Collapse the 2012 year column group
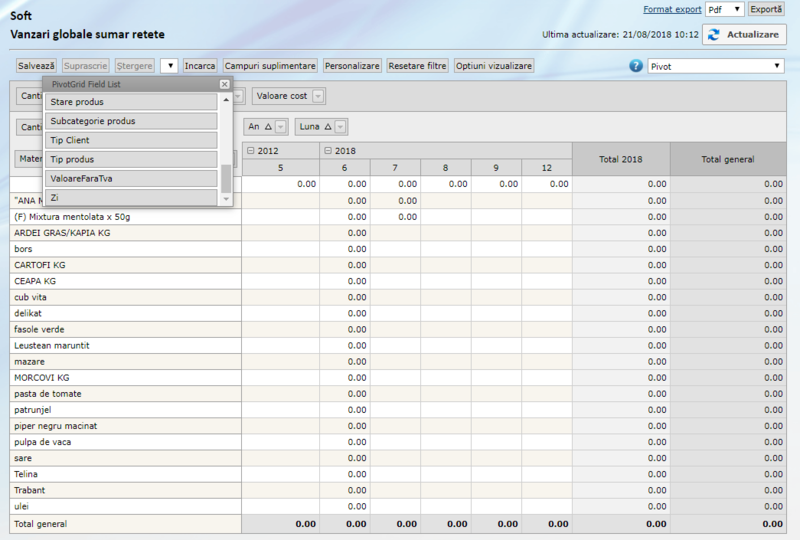The image size is (800, 540). point(250,150)
